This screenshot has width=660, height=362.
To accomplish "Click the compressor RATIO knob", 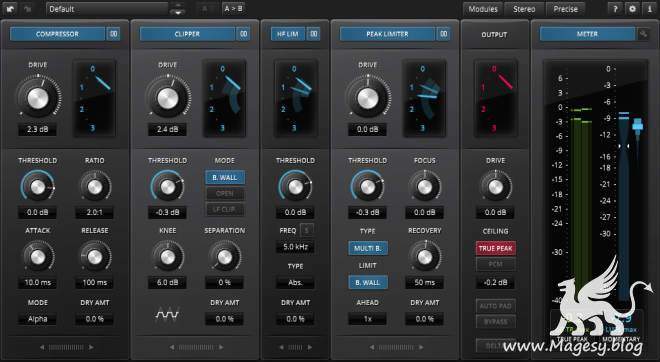I will [x=95, y=187].
